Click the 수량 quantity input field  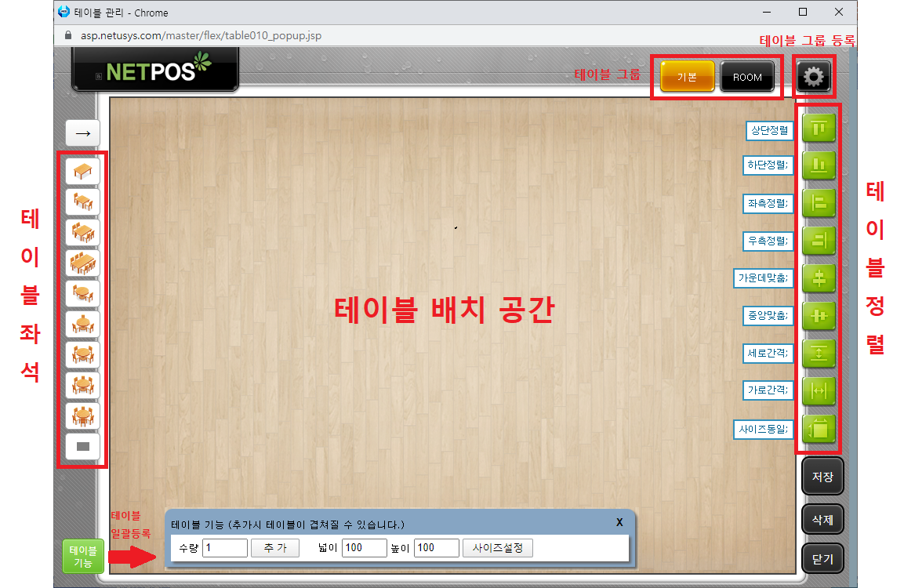coord(225,548)
